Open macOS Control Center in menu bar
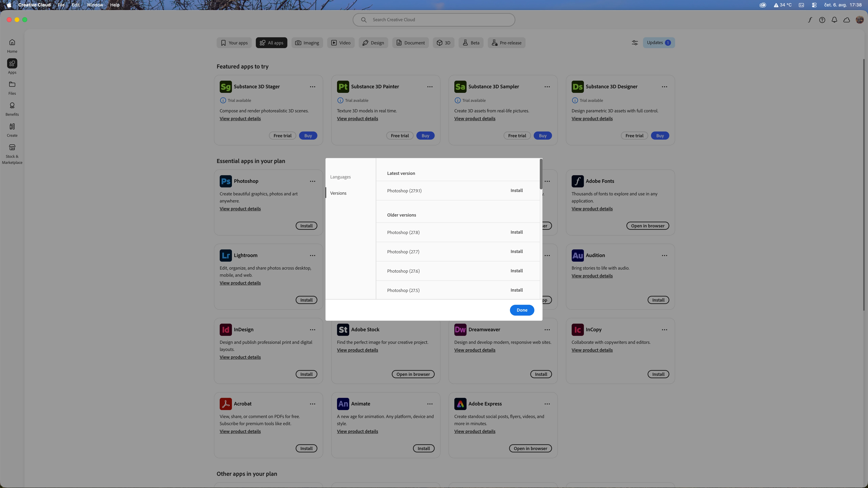The height and width of the screenshot is (488, 868). coord(814,5)
